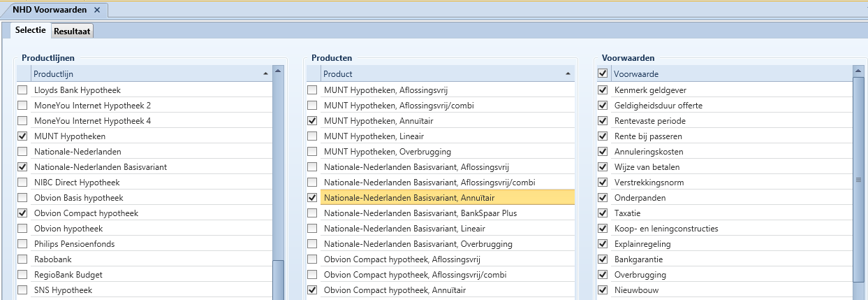Viewport: 868px width, 300px height.
Task: Click the Voorwaarden scrollbar up arrow
Action: (x=860, y=71)
